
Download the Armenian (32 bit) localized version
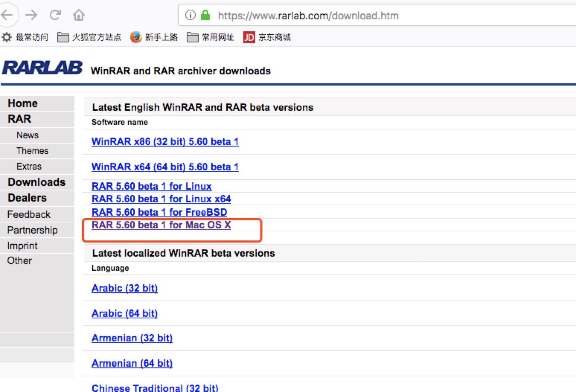[x=132, y=338]
